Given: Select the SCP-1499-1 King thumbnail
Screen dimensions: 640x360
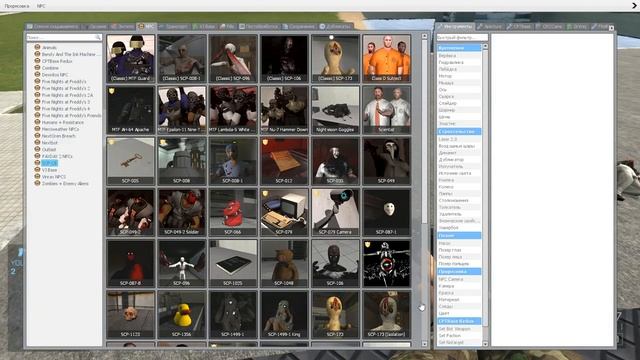Looking at the screenshot, I should pos(284,314).
